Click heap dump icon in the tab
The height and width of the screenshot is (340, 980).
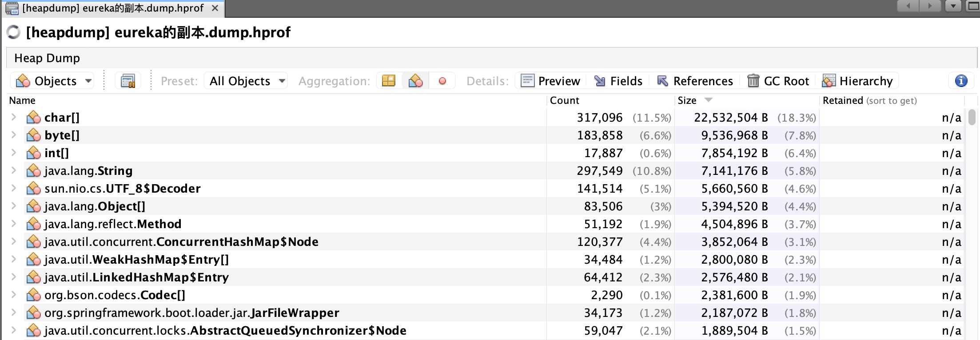pyautogui.click(x=12, y=8)
